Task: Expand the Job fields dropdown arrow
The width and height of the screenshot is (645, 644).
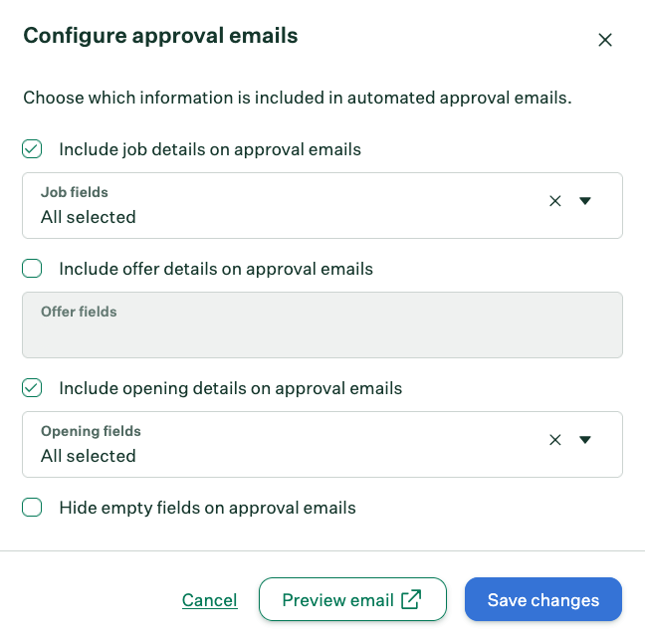Action: pos(585,201)
